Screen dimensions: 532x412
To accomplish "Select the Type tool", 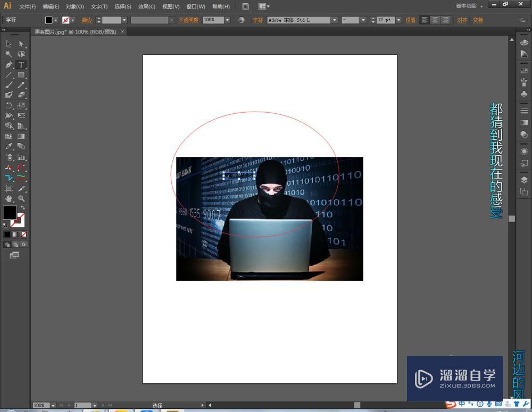I will coord(21,65).
